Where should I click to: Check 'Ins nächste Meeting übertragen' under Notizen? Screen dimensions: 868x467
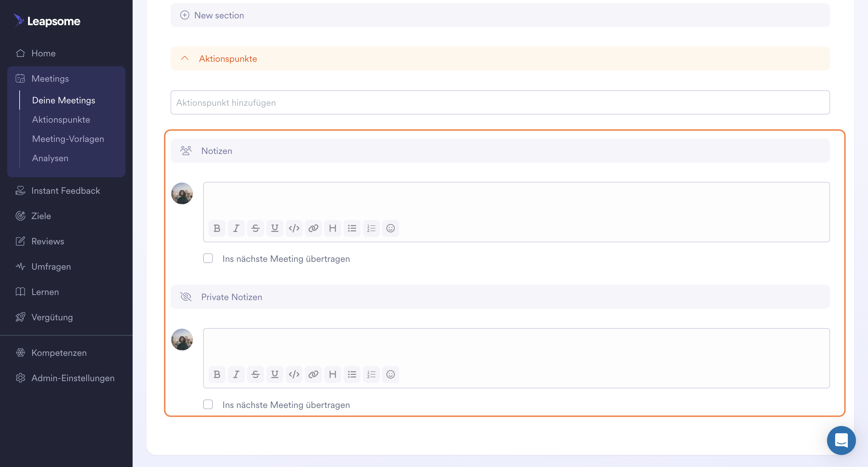pyautogui.click(x=208, y=259)
